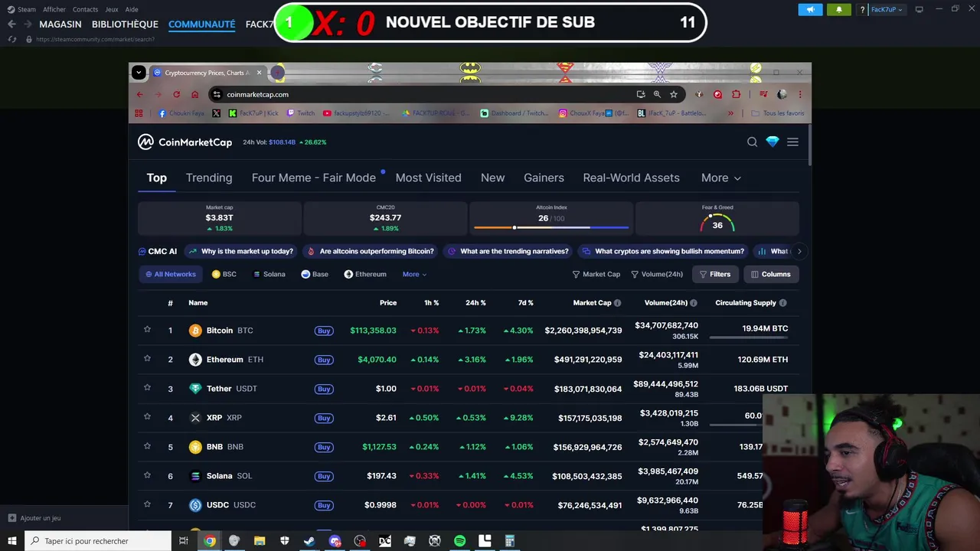The width and height of the screenshot is (980, 551).
Task: Click the info icon next to Circulating Supply
Action: [782, 303]
